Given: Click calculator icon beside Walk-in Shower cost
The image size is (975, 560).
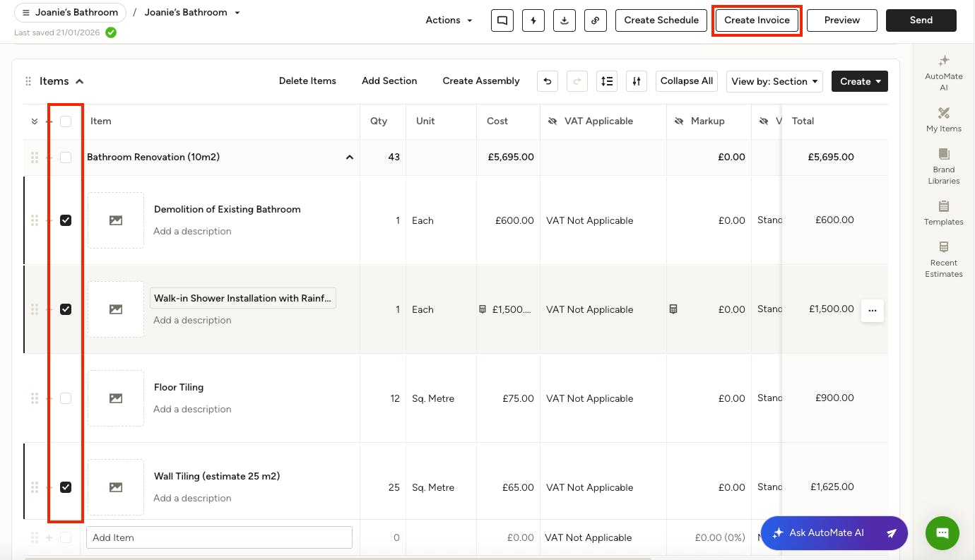Looking at the screenshot, I should 483,309.
